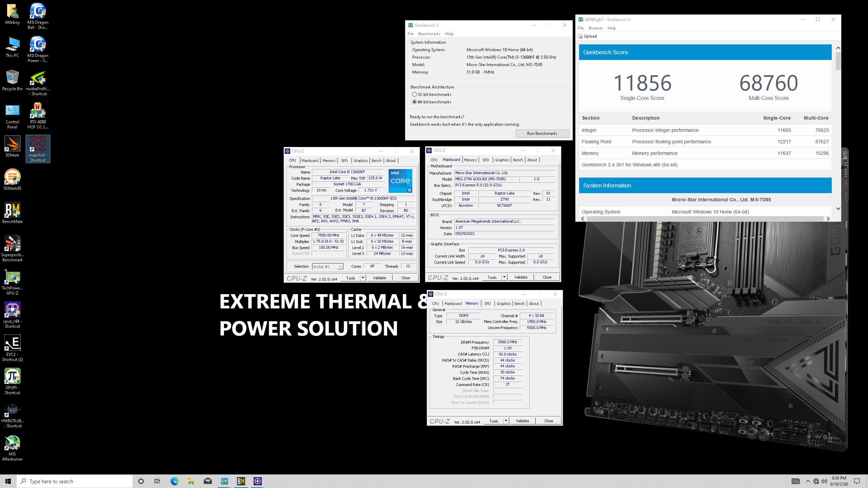This screenshot has width=868, height=488.
Task: Click the Cortana circle in the taskbar
Action: pos(141,481)
